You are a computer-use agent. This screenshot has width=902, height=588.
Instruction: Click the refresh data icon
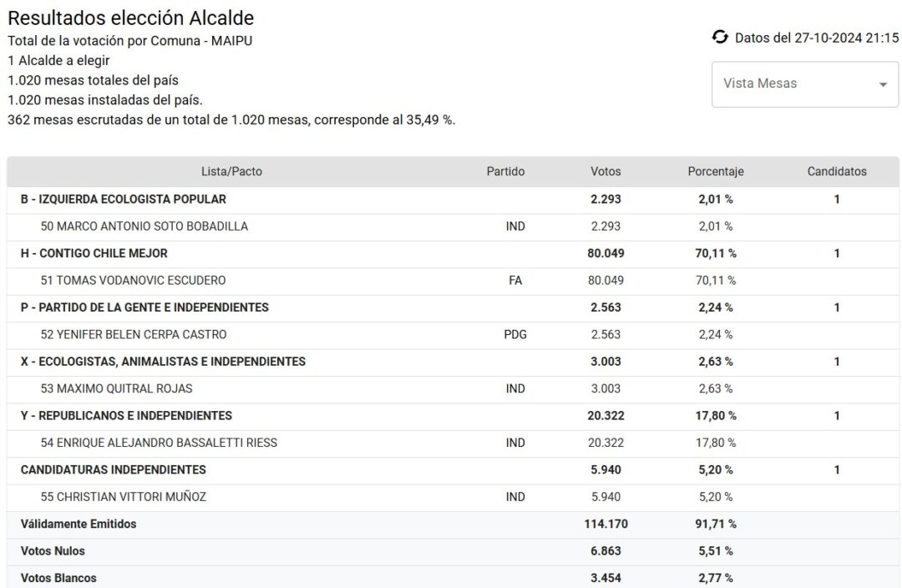720,37
